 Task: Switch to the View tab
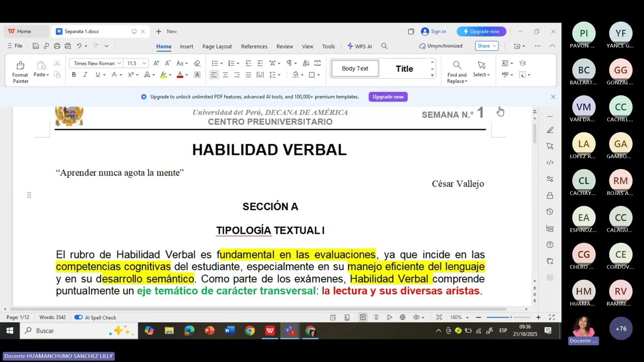tap(307, 46)
